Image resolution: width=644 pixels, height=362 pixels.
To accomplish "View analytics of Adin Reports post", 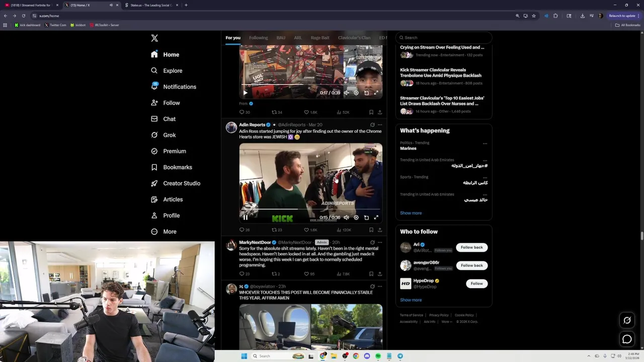I will (x=344, y=230).
